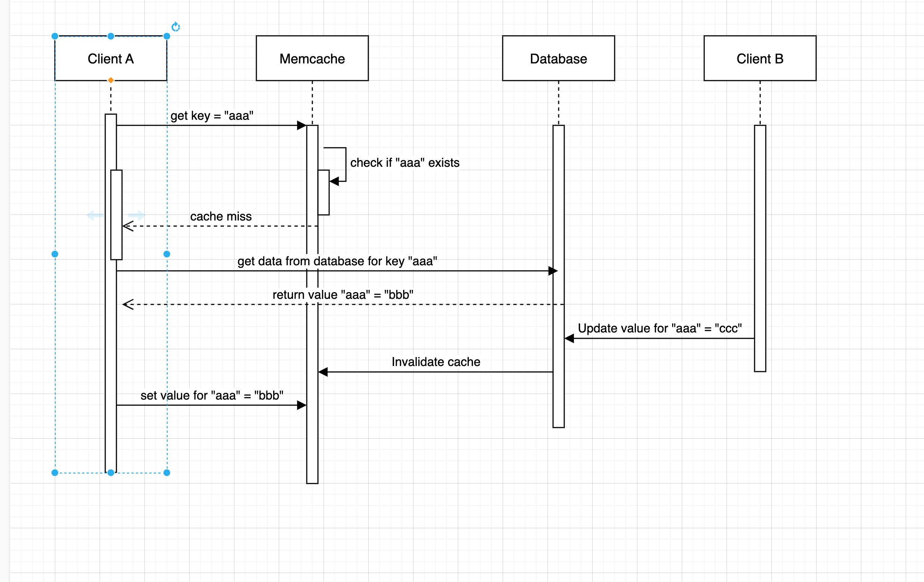Click the faint left connection arrow near Client A lifeline
The width and height of the screenshot is (924, 582).
point(95,215)
